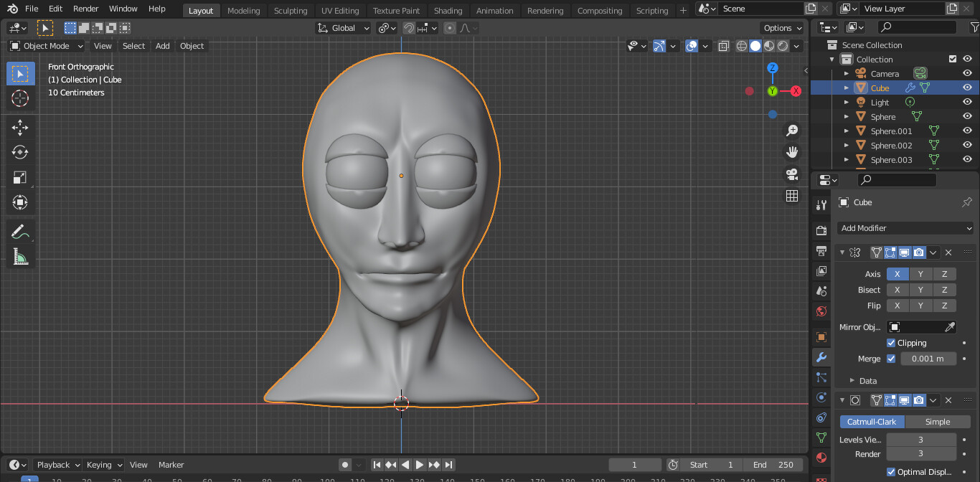Activate the Rotate tool
980x482 pixels.
[x=20, y=151]
